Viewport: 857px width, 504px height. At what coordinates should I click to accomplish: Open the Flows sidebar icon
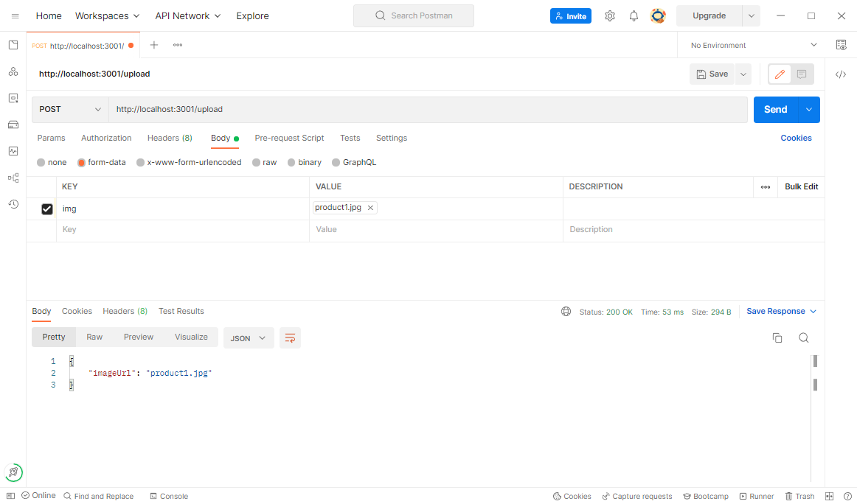pyautogui.click(x=14, y=178)
